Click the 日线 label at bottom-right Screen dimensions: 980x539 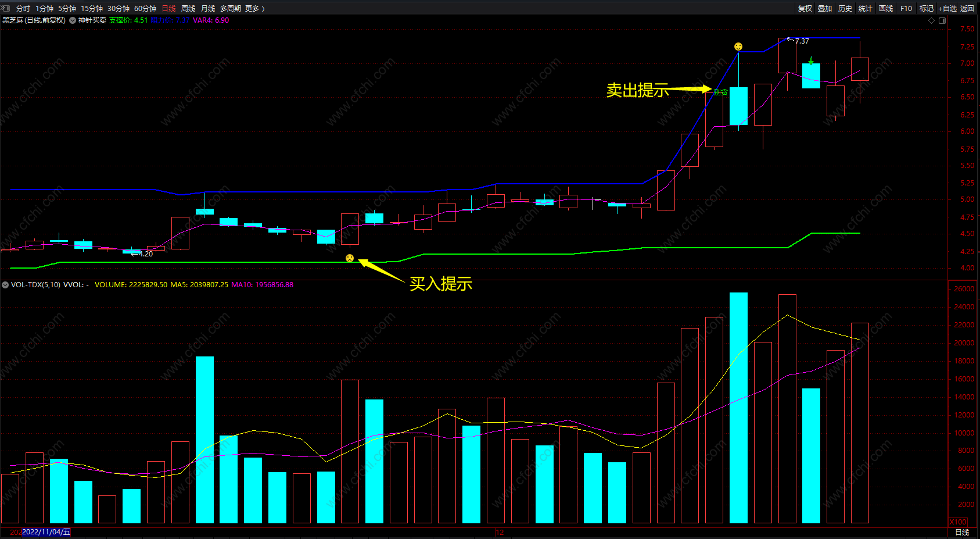point(963,533)
